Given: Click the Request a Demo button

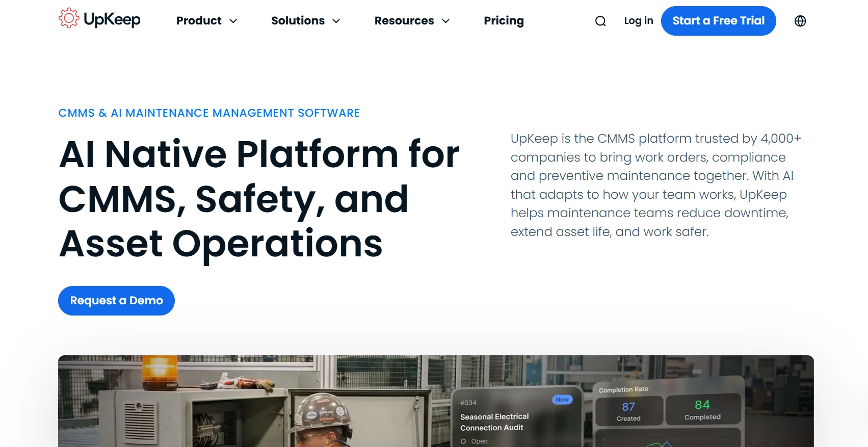Looking at the screenshot, I should click(x=116, y=301).
